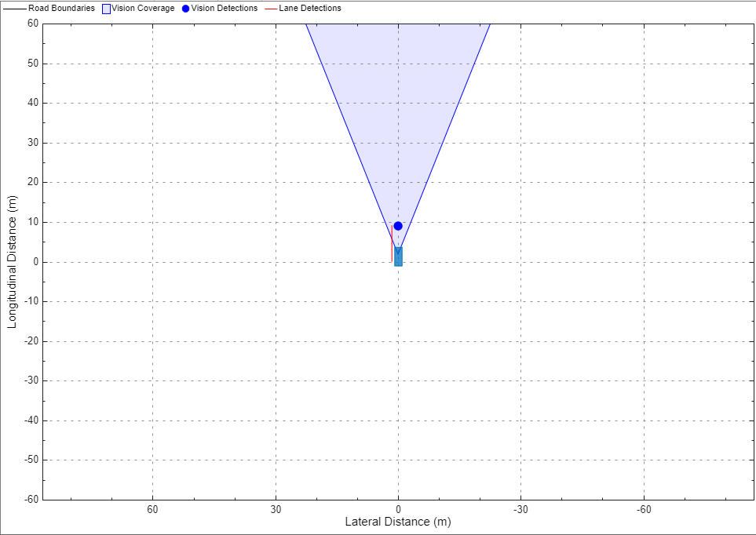Click the y-axis tick label -40
This screenshot has height=535, width=756.
click(x=31, y=420)
